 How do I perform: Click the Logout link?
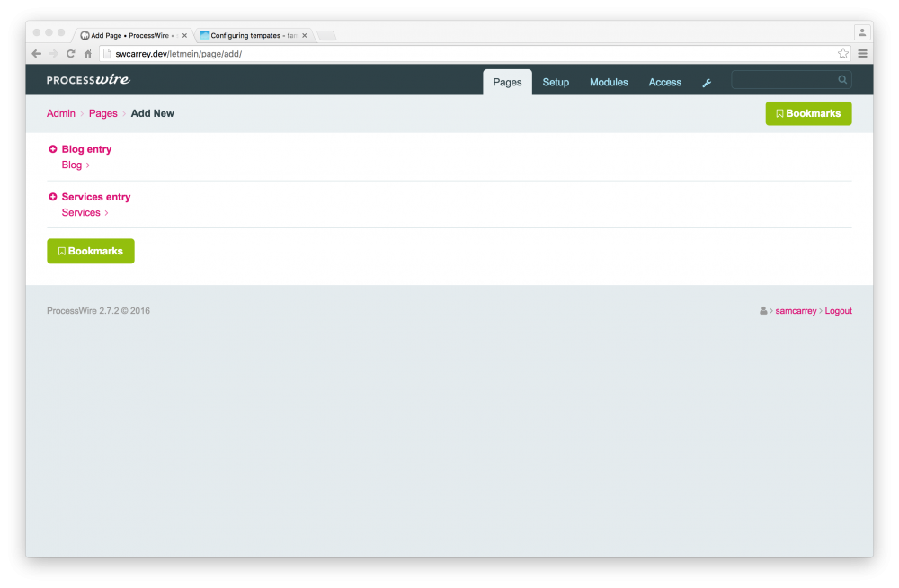(838, 310)
